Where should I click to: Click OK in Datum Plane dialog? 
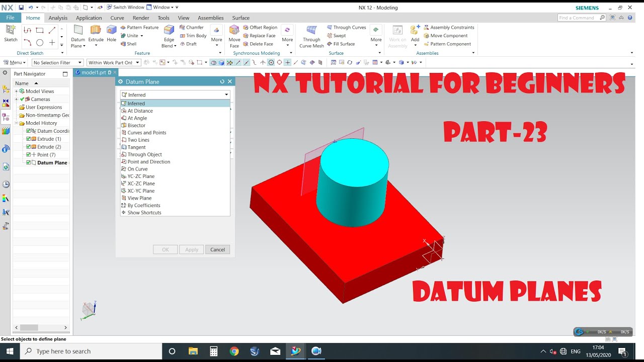point(165,249)
